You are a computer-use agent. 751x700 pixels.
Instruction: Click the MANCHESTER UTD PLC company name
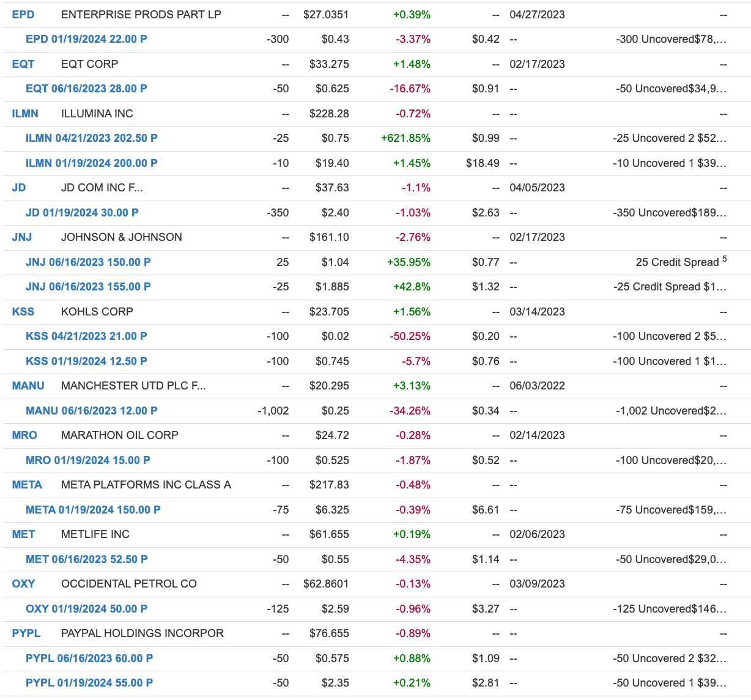point(133,386)
